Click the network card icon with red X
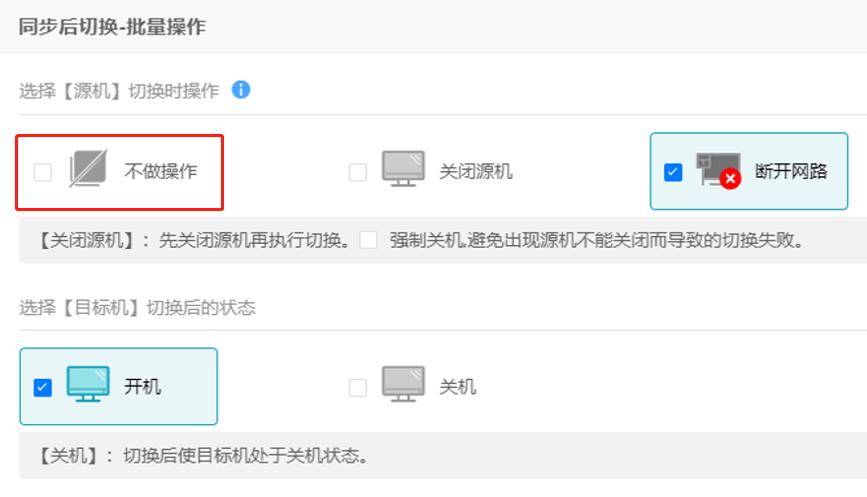The width and height of the screenshot is (867, 497). coord(718,170)
